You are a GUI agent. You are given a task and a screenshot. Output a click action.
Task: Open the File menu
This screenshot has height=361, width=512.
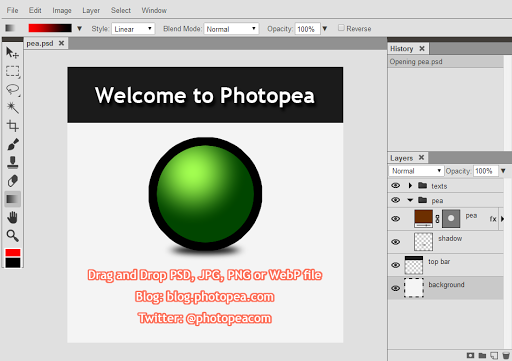12,10
